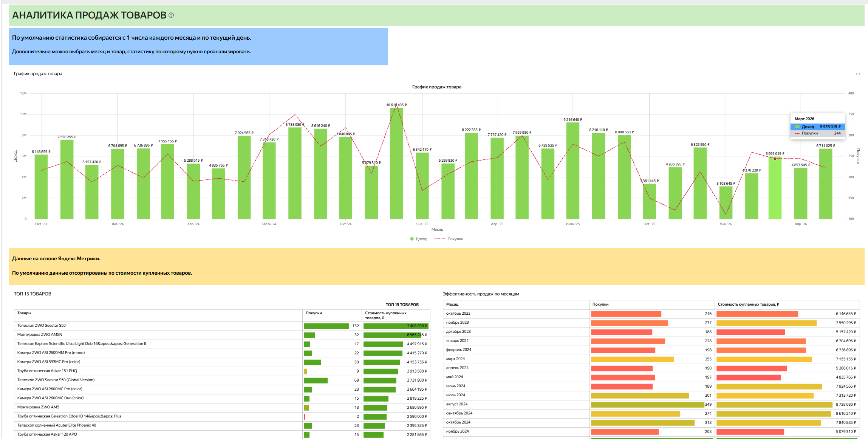Click the август 2024 month cell
The image size is (868, 439).
516,404
